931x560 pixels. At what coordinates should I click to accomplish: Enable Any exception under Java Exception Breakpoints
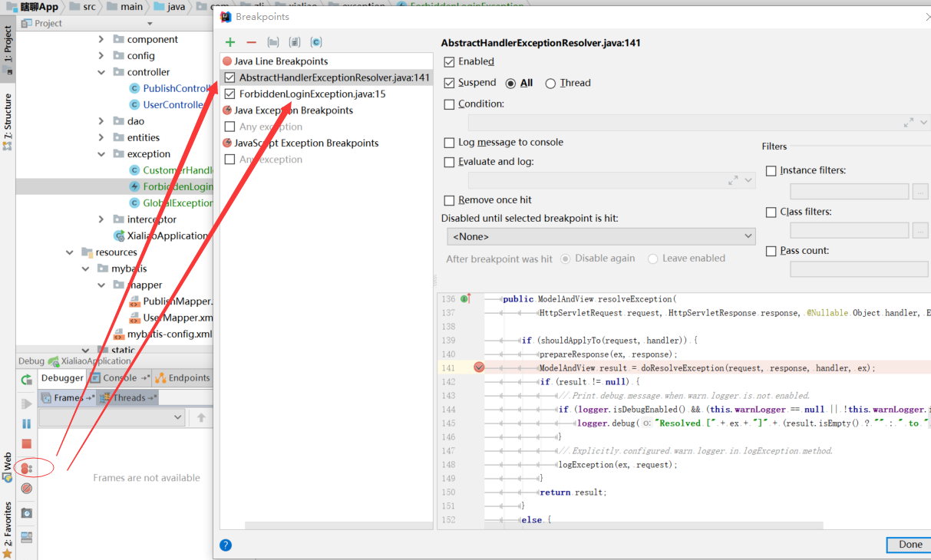point(229,127)
